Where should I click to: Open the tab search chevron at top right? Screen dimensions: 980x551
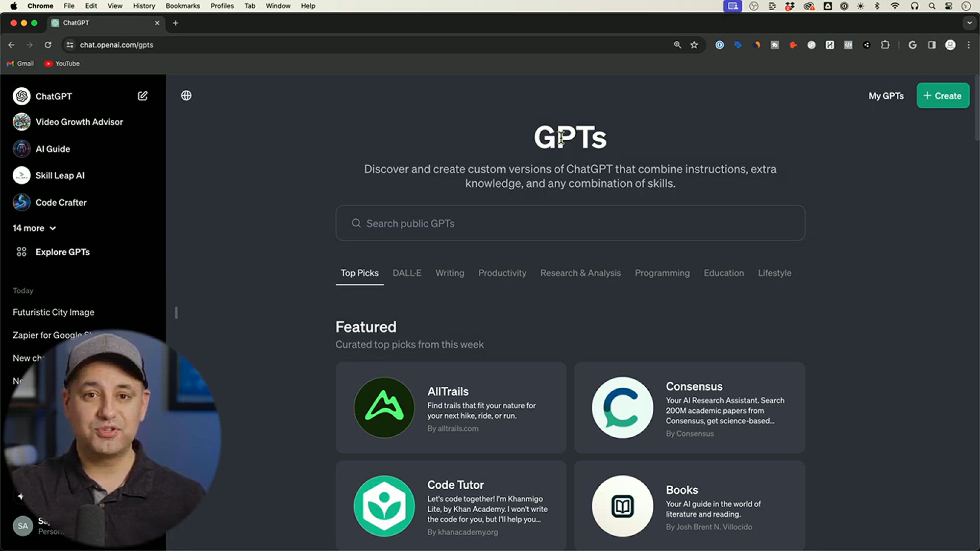point(969,23)
